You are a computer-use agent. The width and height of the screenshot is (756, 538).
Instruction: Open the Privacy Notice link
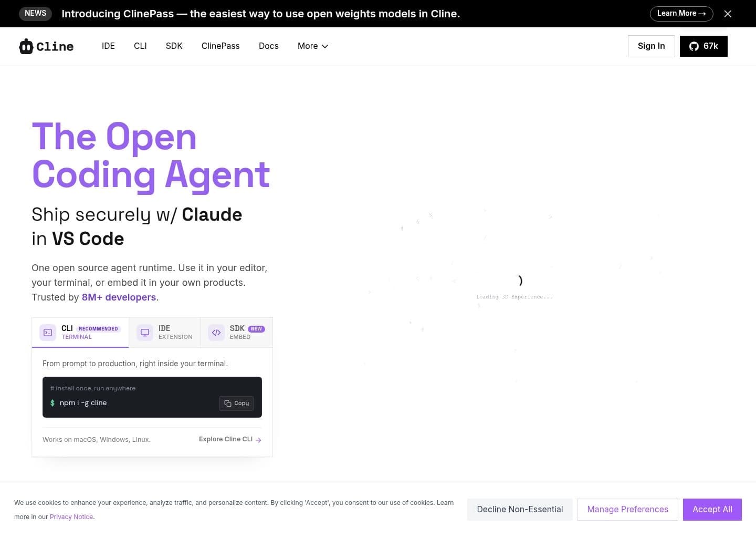click(x=71, y=517)
